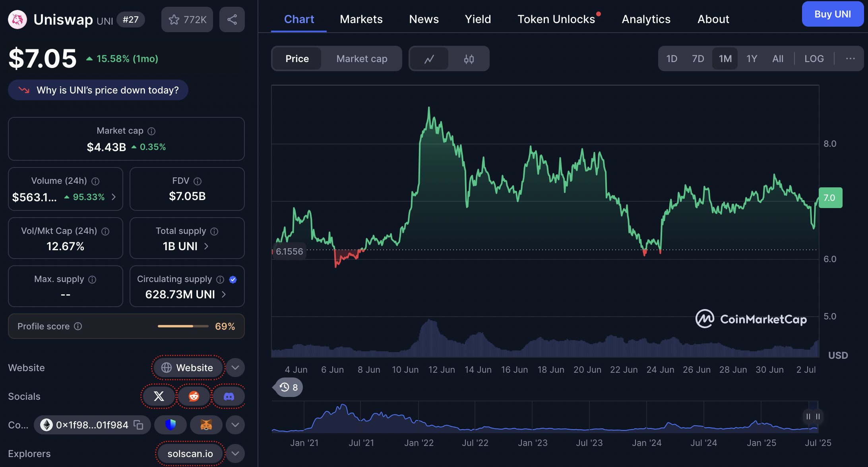Open the X (Twitter) social link
The image size is (868, 467).
click(159, 396)
